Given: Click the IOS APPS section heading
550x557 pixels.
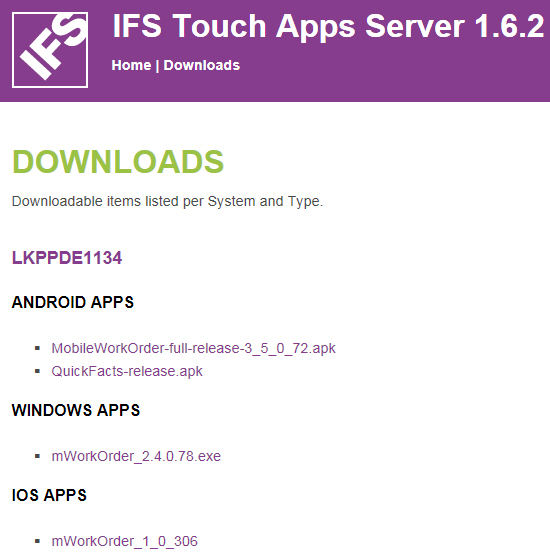Looking at the screenshot, I should point(49,495).
